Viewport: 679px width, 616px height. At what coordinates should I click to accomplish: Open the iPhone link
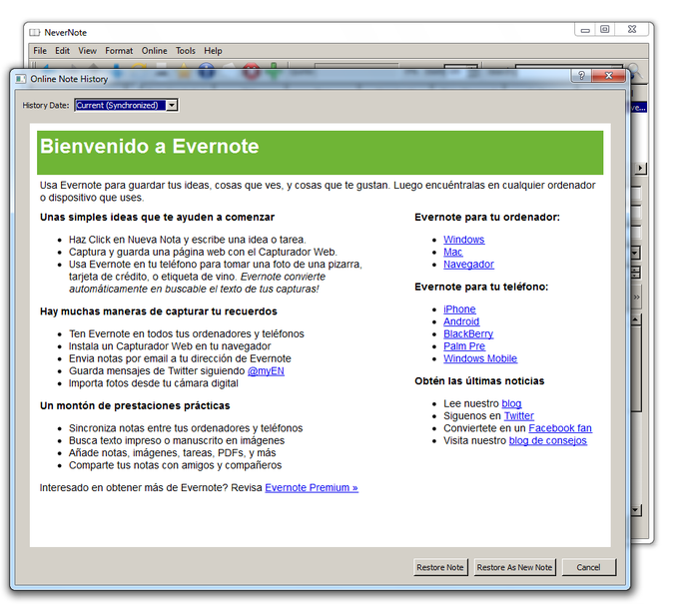[459, 309]
